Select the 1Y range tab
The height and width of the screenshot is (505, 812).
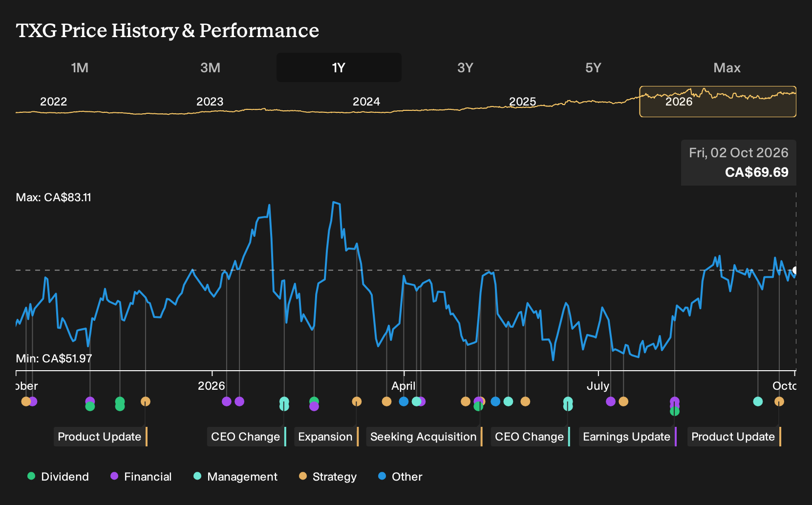click(339, 67)
